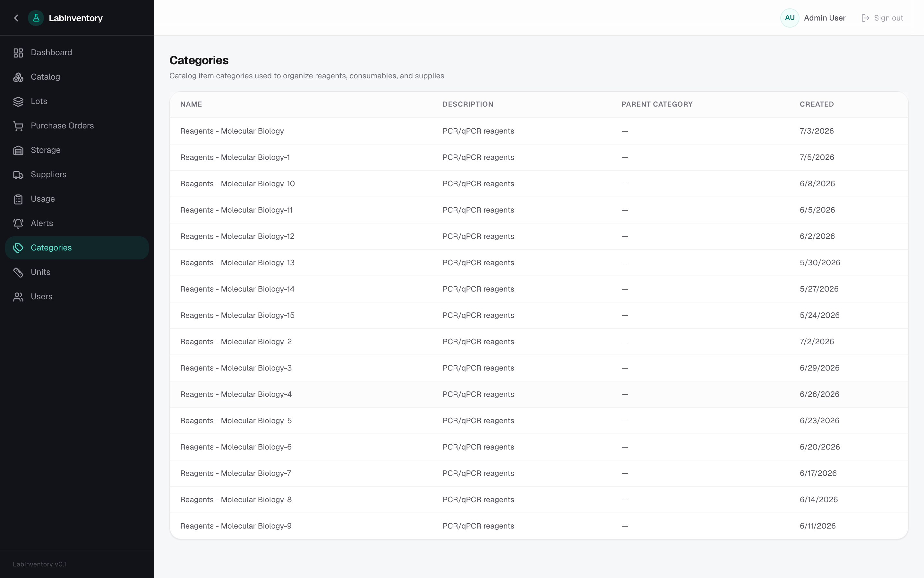This screenshot has height=578, width=924.
Task: Select Reagents - Molecular Biology-8 name
Action: pyautogui.click(x=236, y=500)
